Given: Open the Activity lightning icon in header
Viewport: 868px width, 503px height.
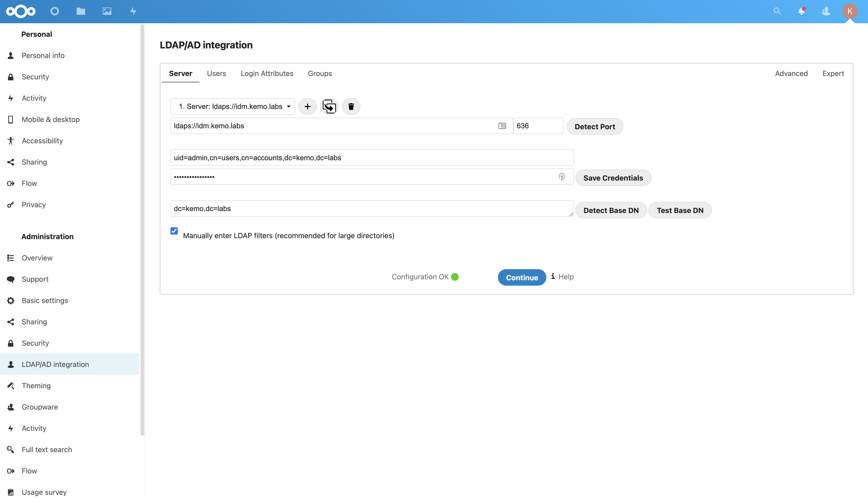Looking at the screenshot, I should click(x=133, y=11).
